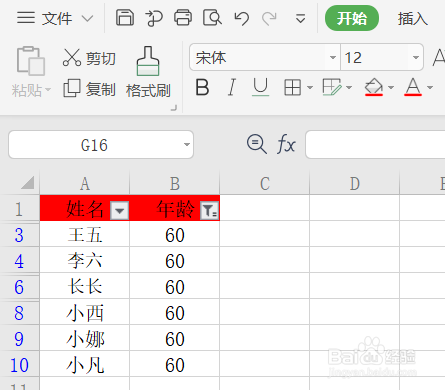Screen dimensions: 445x390
Task: Open clipboard group dialog launcher
Action: pos(173,108)
